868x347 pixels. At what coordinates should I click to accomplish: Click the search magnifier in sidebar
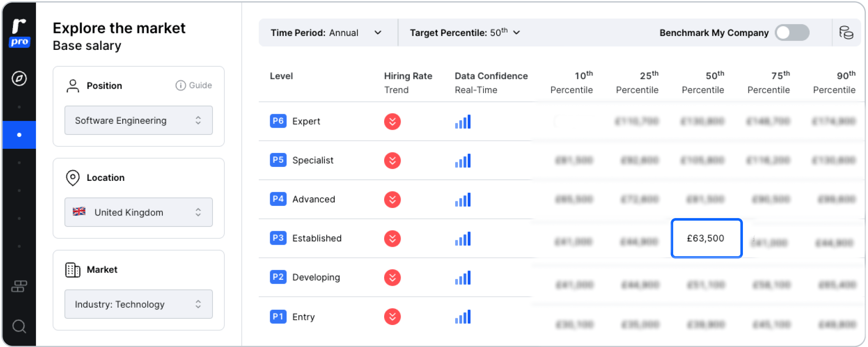[19, 326]
